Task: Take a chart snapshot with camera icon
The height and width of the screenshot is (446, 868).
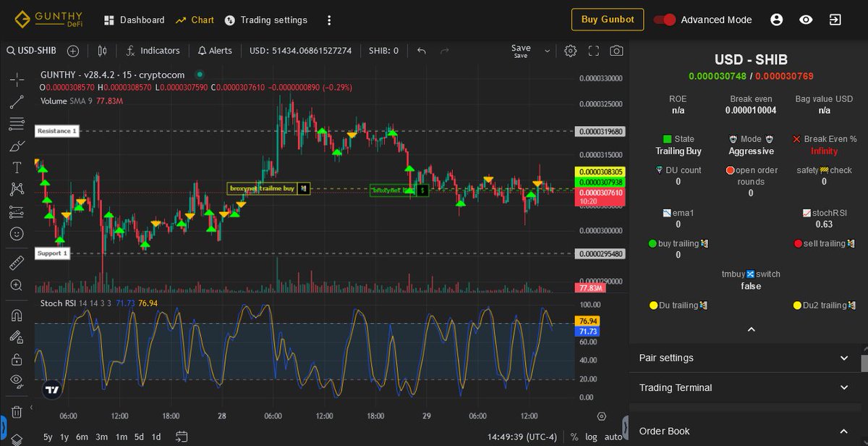Action: pyautogui.click(x=616, y=51)
